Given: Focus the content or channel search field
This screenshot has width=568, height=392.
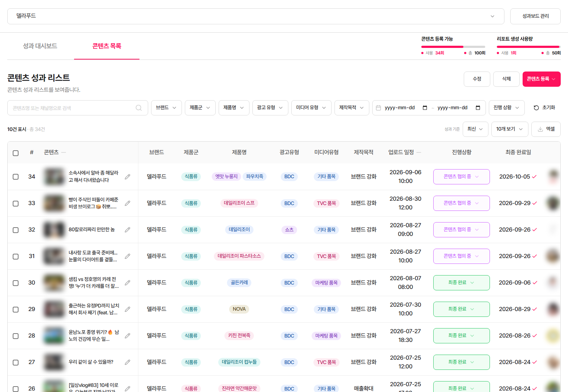Looking at the screenshot, I should 78,108.
